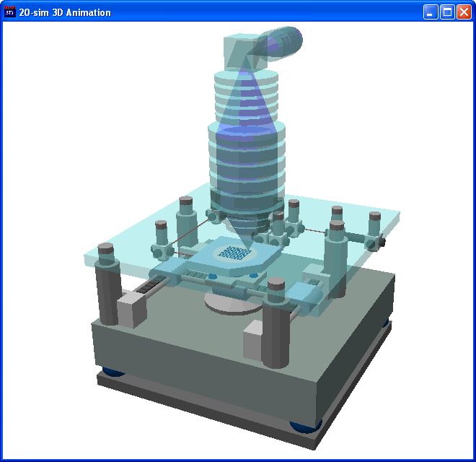Screen dimensions: 476x462
Task: Select the round disc beneath the stage
Action: 232,302
